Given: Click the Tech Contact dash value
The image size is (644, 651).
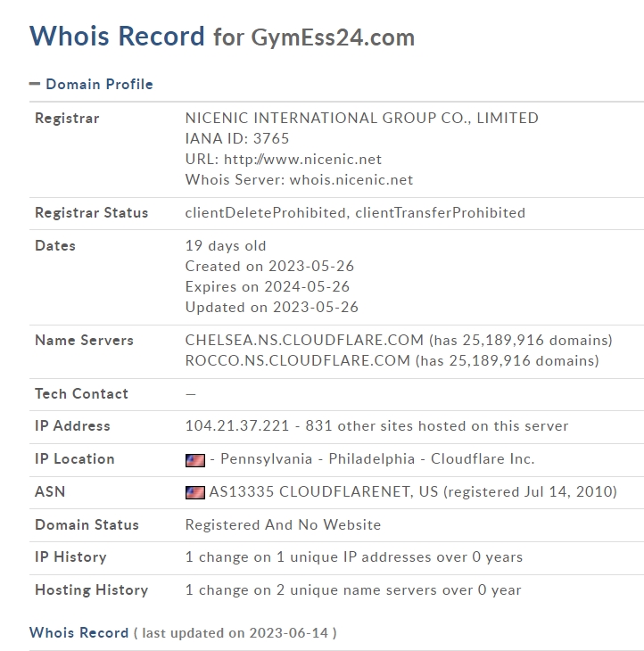Looking at the screenshot, I should pos(191,394).
